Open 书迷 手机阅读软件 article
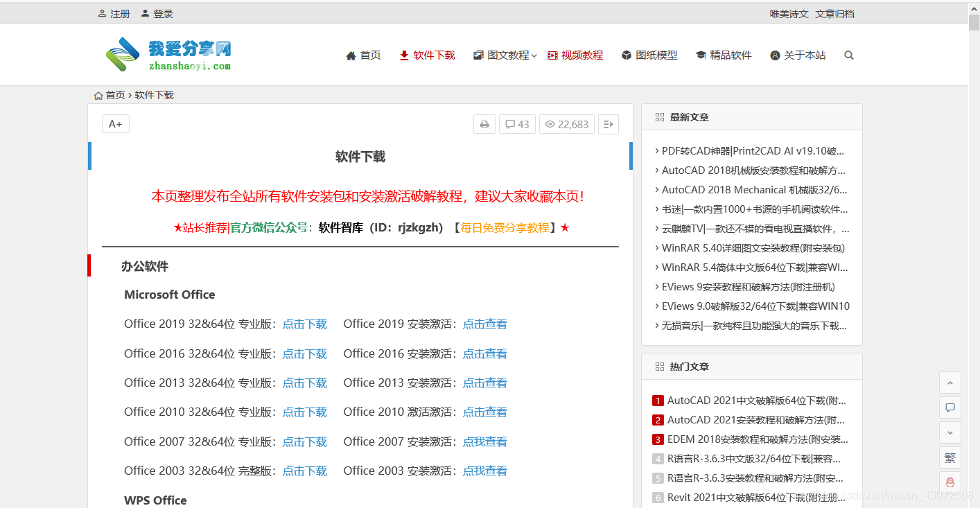The width and height of the screenshot is (980, 508). (x=754, y=209)
